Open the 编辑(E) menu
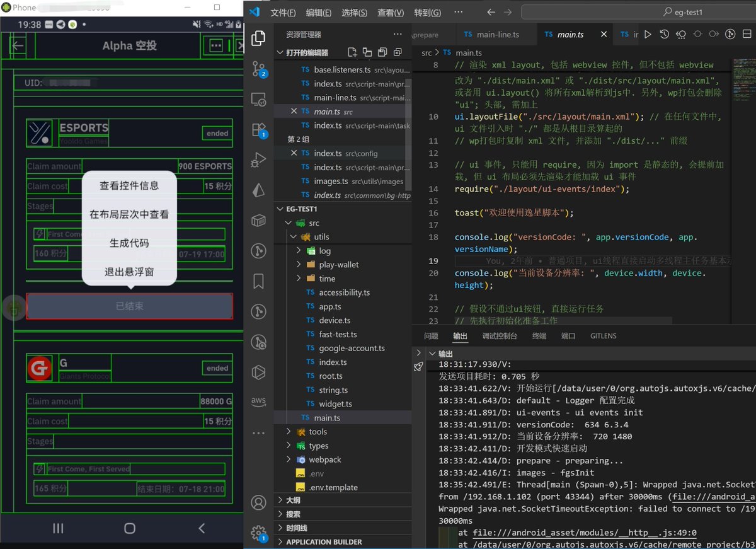Screen dimensions: 756x549 click(319, 13)
